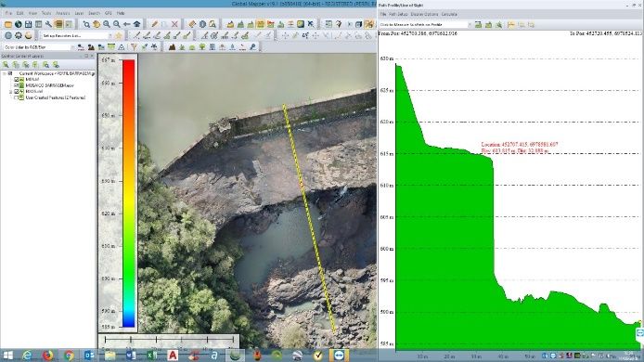Open the Color Lidar by RGB/Elev dropdown
Screen dimensions: 644x362
pyautogui.click(x=38, y=47)
